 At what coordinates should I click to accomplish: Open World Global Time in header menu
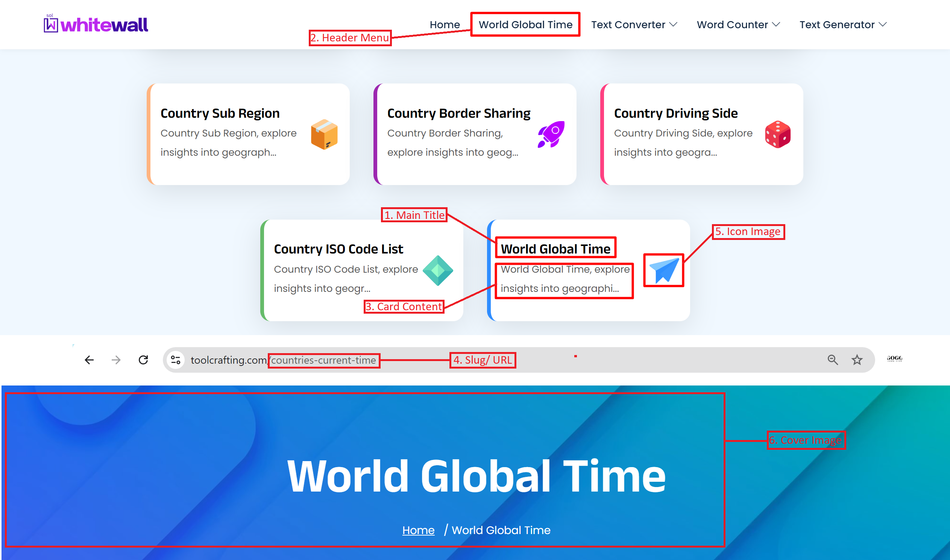point(525,25)
